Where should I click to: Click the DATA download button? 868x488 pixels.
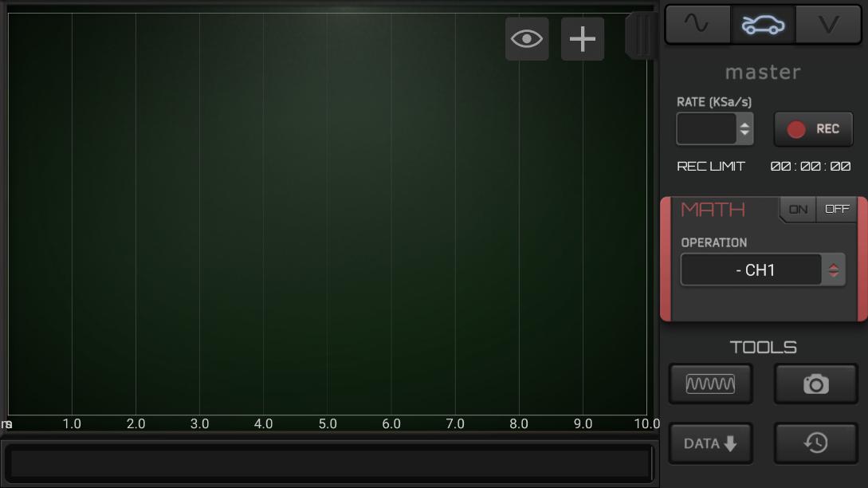[710, 443]
